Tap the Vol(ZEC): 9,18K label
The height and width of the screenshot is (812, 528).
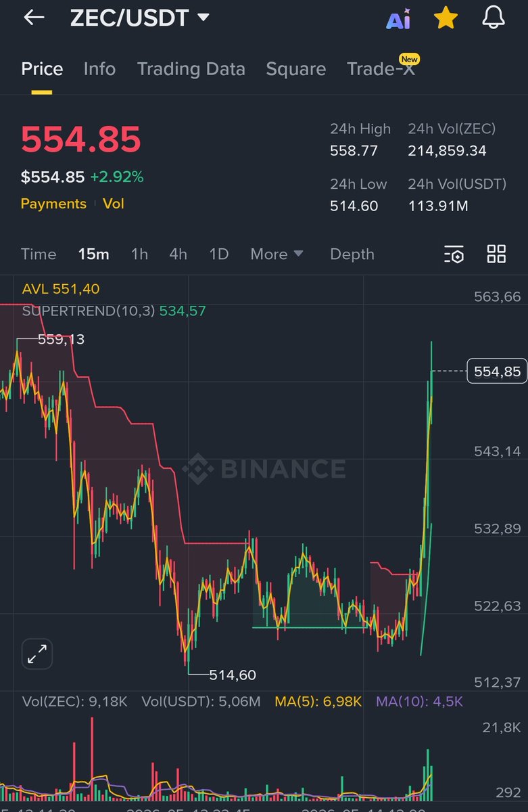(75, 702)
